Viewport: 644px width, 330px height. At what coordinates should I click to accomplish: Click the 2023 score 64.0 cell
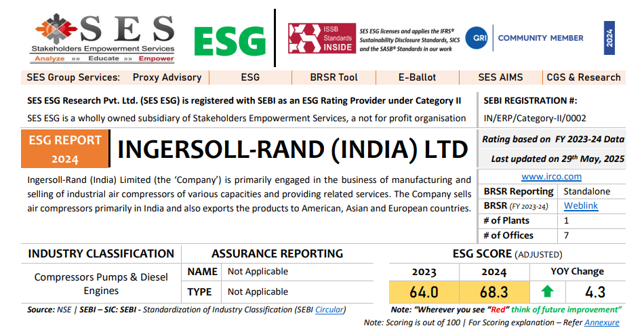coord(424,292)
